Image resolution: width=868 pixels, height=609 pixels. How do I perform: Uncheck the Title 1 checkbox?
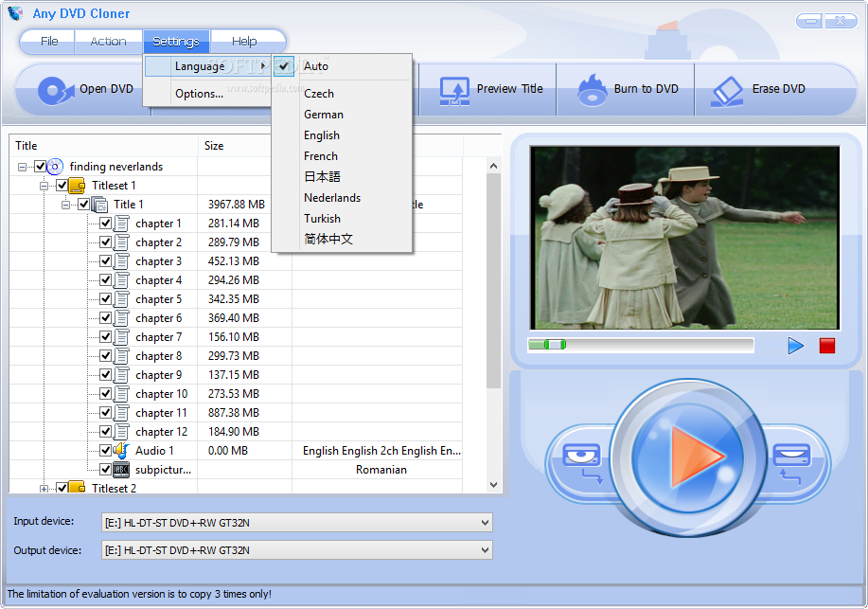point(83,205)
